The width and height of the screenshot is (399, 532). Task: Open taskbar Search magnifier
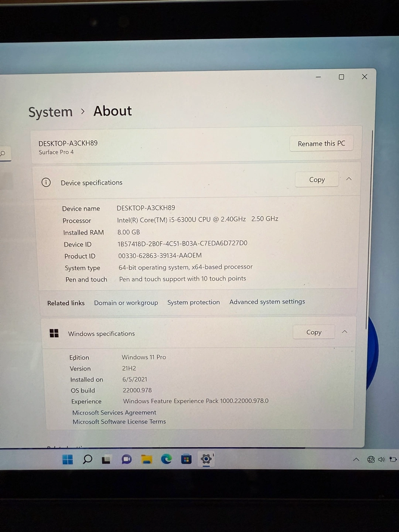point(88,459)
